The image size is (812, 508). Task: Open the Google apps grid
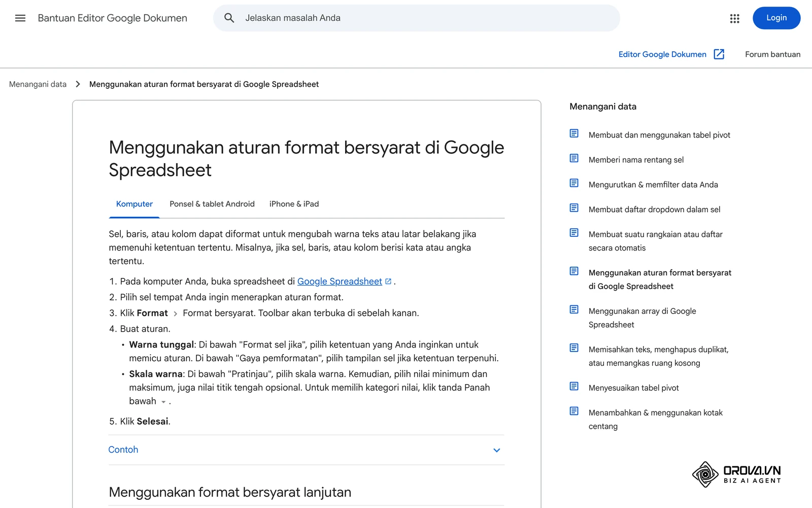point(734,18)
